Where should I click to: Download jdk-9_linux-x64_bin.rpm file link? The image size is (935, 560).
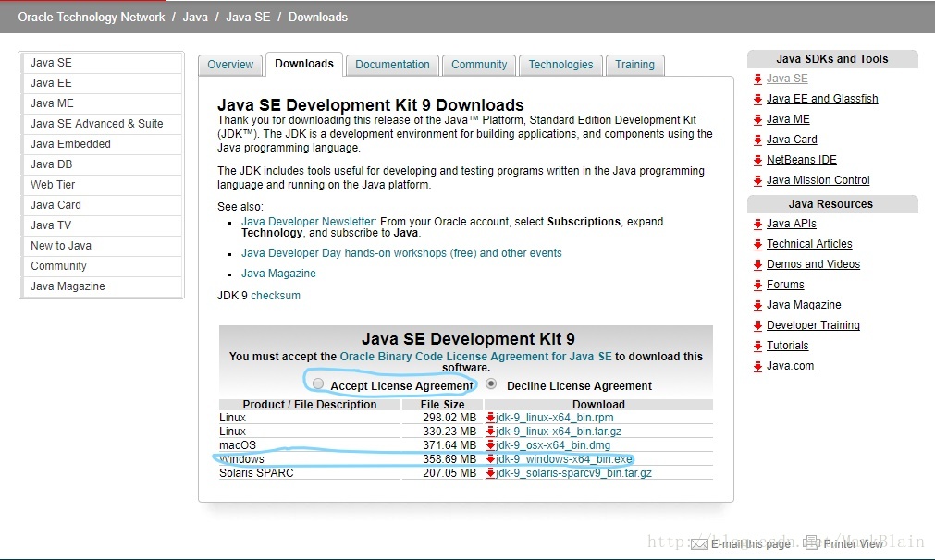coord(555,418)
